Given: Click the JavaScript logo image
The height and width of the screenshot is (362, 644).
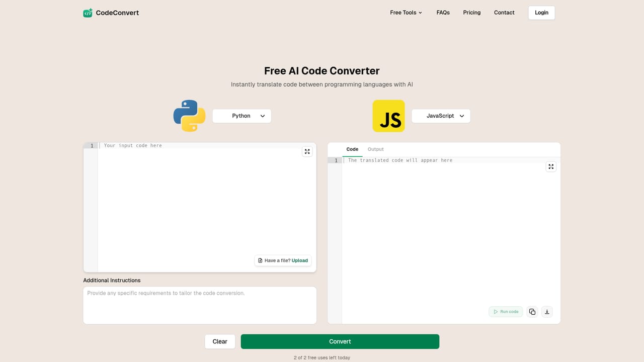Looking at the screenshot, I should (x=388, y=116).
